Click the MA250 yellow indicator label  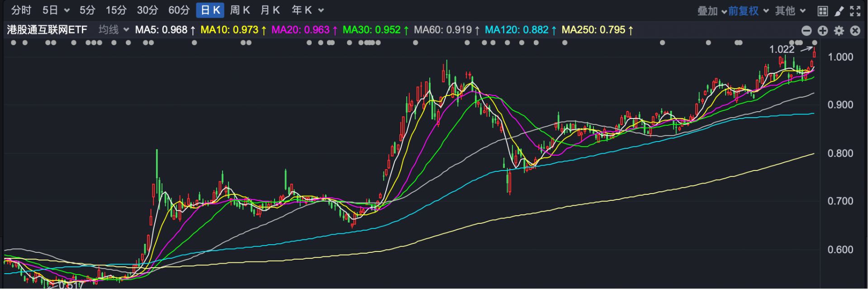coord(597,30)
